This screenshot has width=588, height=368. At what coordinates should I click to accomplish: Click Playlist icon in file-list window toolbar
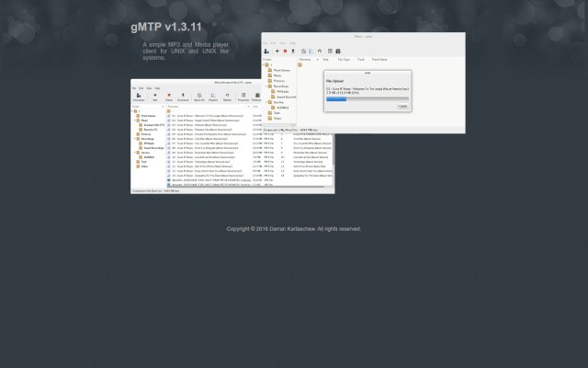(213, 96)
